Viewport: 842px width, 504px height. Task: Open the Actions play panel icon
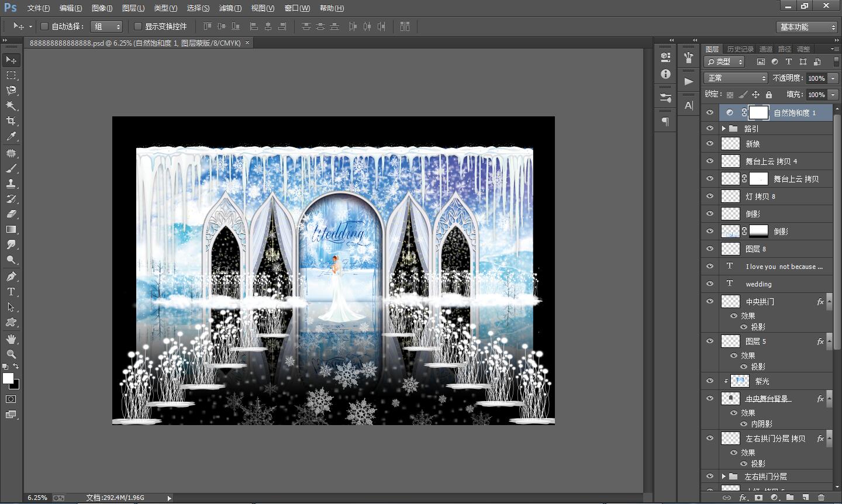click(x=689, y=81)
